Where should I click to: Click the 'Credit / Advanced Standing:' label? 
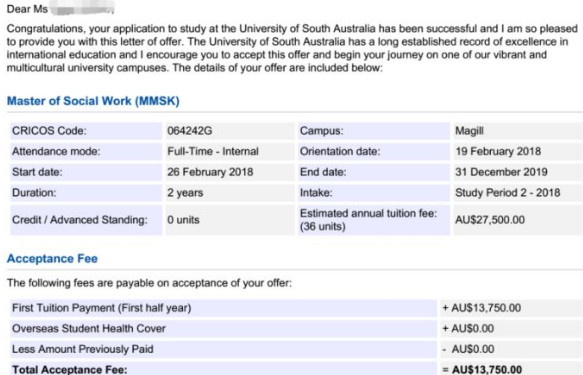pyautogui.click(x=80, y=220)
